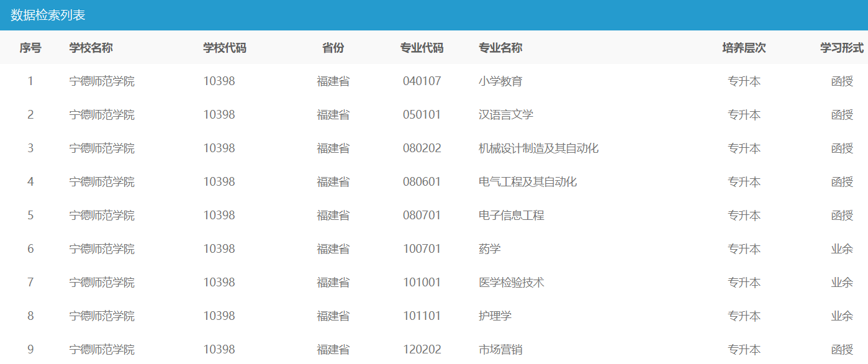The height and width of the screenshot is (364, 868).
Task: Click the 培养层次 column header
Action: [744, 48]
